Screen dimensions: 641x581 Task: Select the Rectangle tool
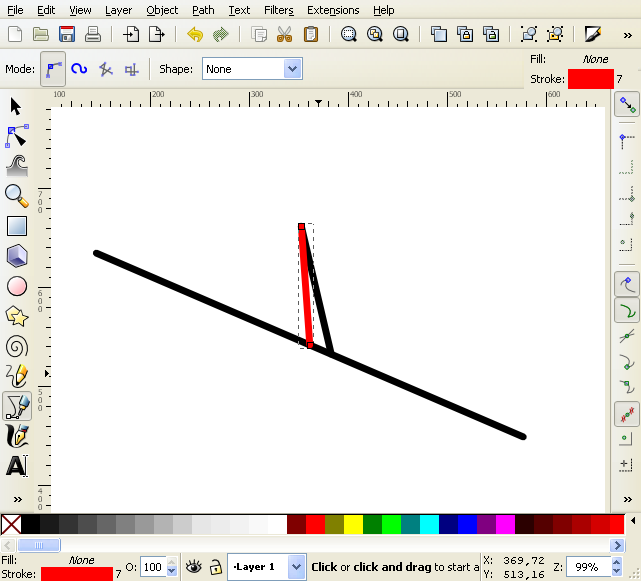(x=17, y=226)
